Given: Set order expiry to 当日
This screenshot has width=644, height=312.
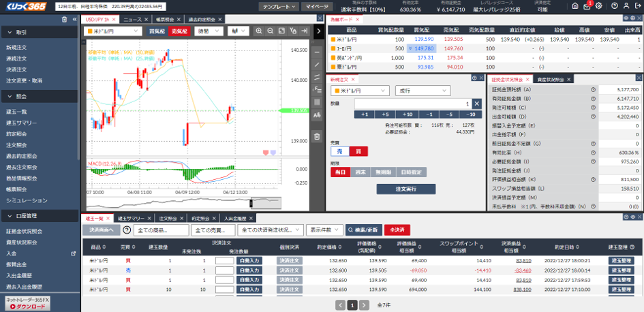Looking at the screenshot, I should coord(339,172).
